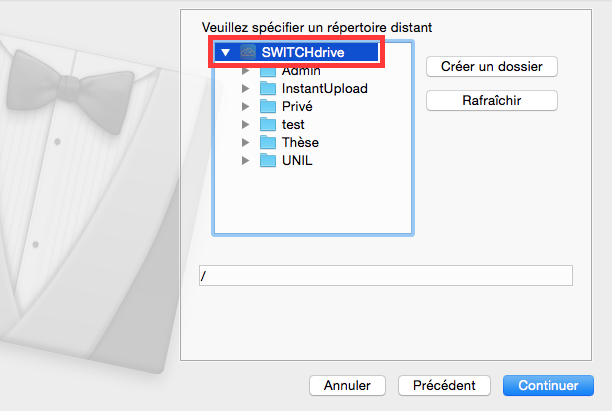Click the test folder icon
612x411 pixels.
click(268, 124)
